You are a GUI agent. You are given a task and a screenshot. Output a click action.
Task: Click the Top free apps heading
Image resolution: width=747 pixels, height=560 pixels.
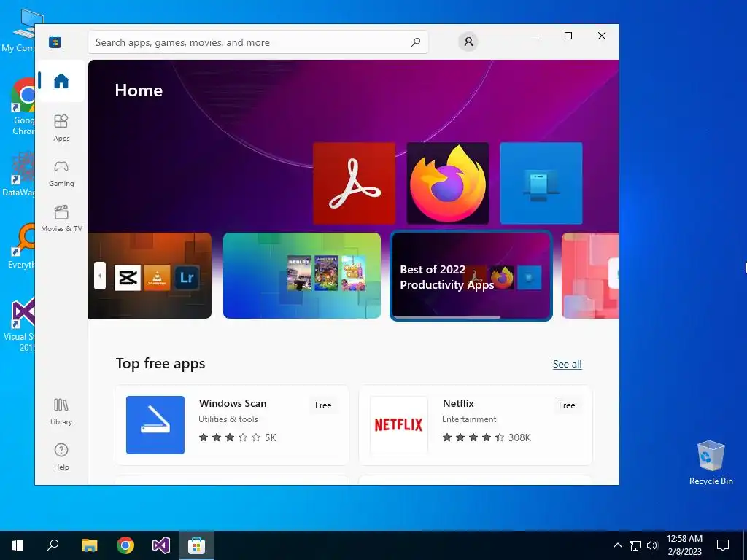pos(160,363)
